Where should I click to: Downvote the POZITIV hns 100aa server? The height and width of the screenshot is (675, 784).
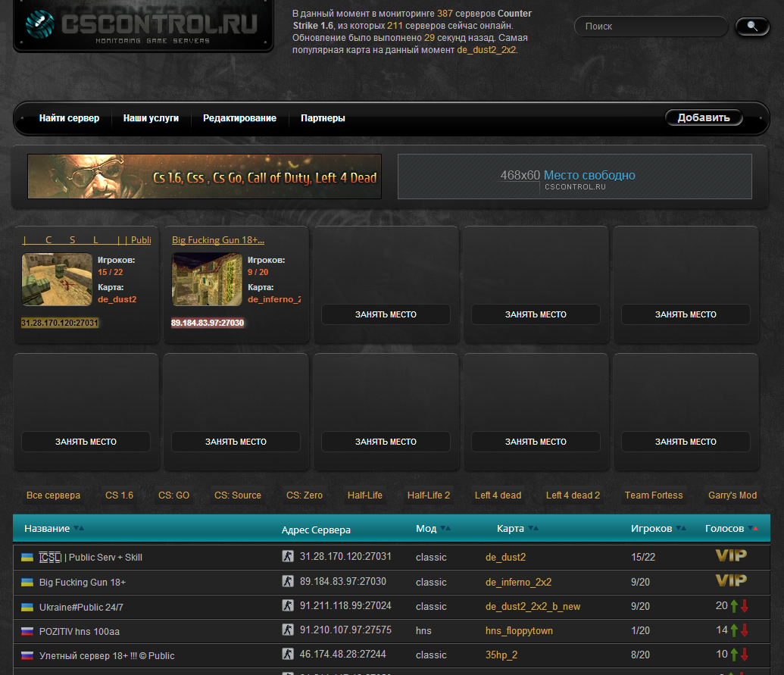coord(745,630)
